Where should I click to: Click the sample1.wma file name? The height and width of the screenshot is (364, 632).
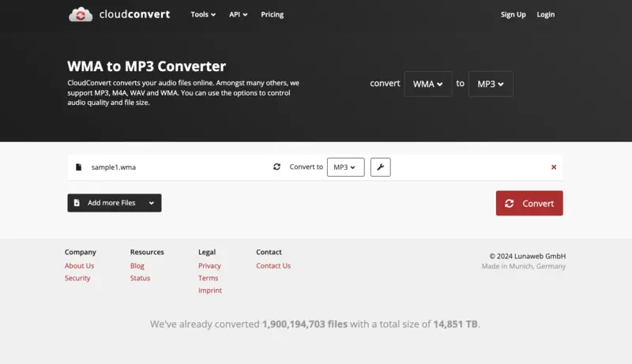coord(113,167)
